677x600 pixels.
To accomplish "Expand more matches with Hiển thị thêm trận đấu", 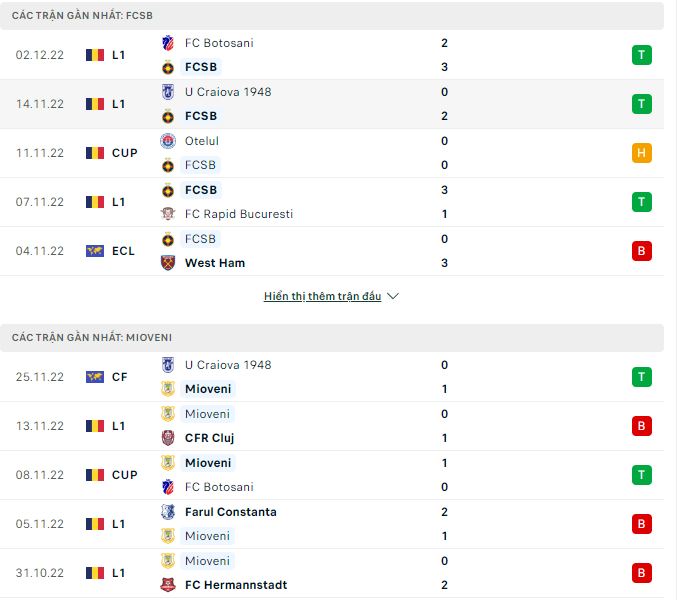I will coord(322,297).
